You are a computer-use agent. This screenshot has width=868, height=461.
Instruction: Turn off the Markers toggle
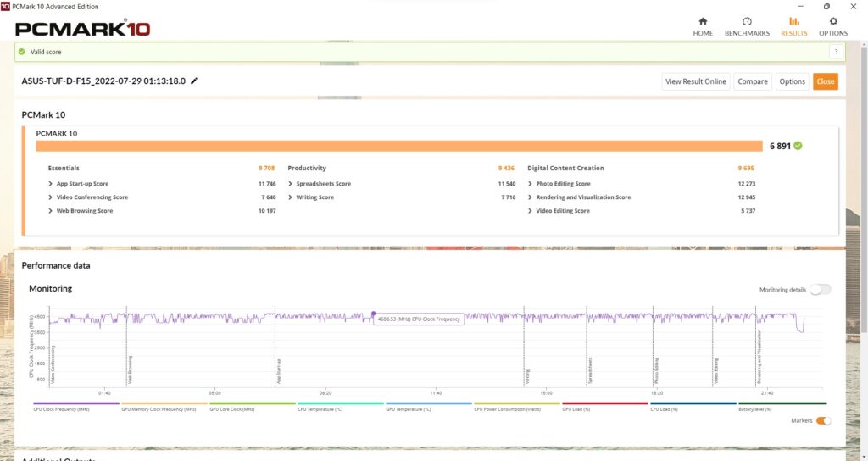(x=823, y=420)
